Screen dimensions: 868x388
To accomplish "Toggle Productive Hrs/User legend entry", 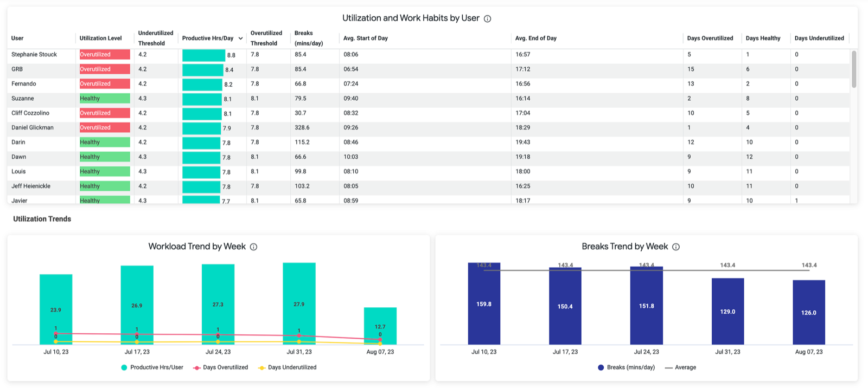I will tap(152, 367).
